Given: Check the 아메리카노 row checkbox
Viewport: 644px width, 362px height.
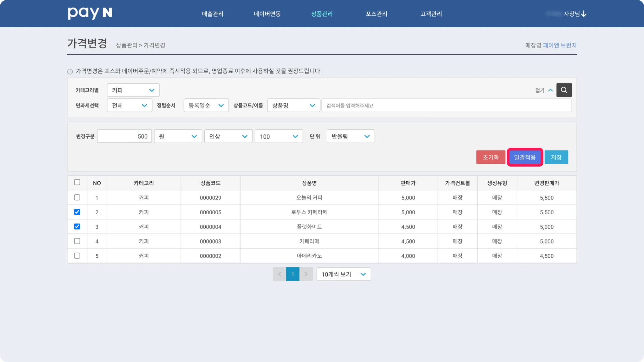Looking at the screenshot, I should point(77,256).
